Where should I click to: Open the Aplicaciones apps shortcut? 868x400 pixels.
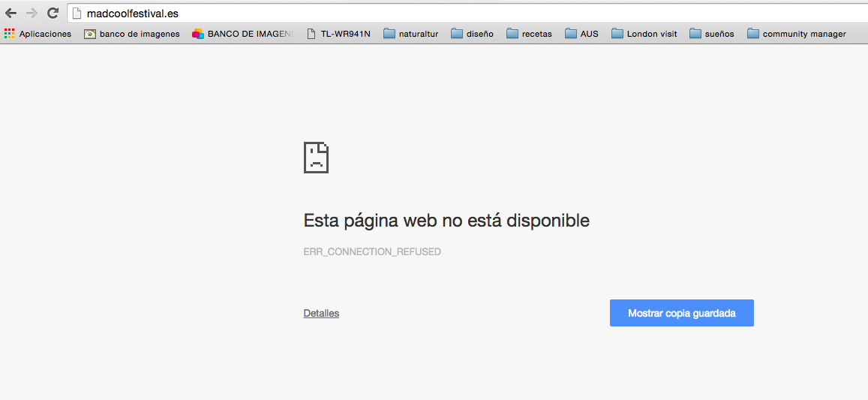(38, 34)
